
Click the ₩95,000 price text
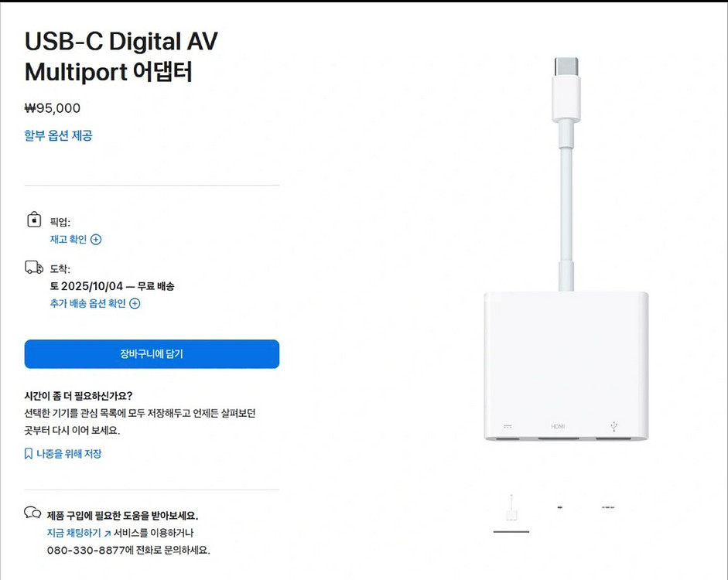(x=53, y=108)
